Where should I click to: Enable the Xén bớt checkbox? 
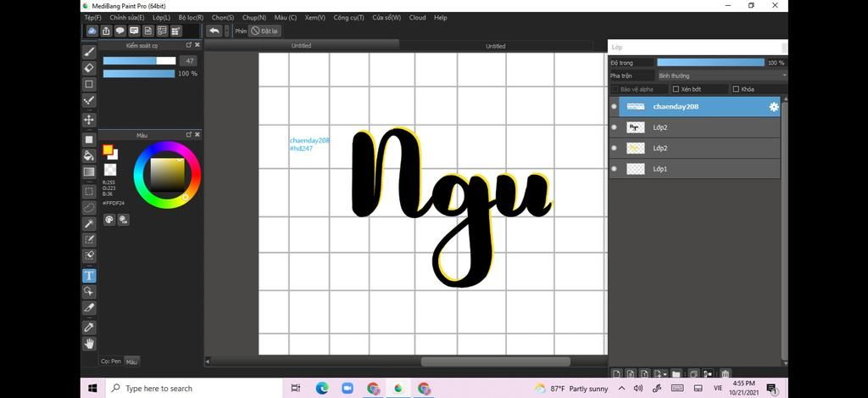pyautogui.click(x=676, y=89)
